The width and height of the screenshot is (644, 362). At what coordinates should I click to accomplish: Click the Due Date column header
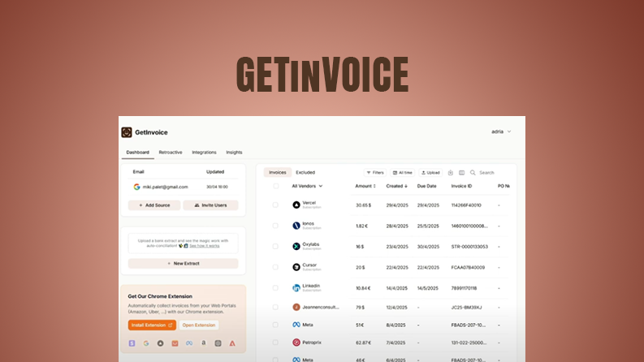(x=426, y=186)
